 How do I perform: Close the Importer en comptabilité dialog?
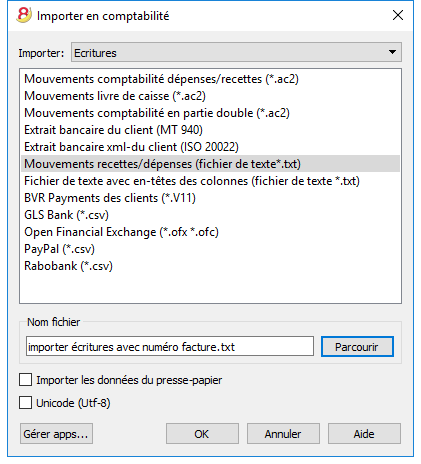point(398,15)
